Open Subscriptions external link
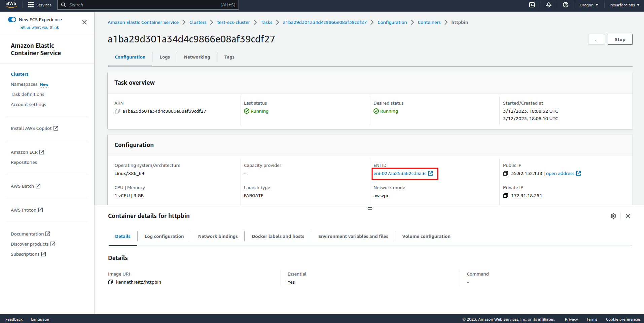Image resolution: width=644 pixels, height=323 pixels. pyautogui.click(x=28, y=254)
